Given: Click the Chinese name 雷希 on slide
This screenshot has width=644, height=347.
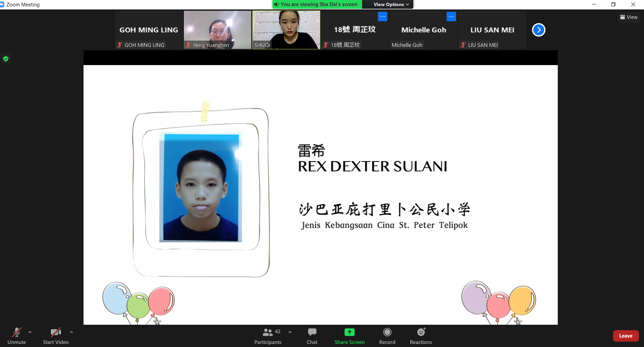Looking at the screenshot, I should point(312,150).
